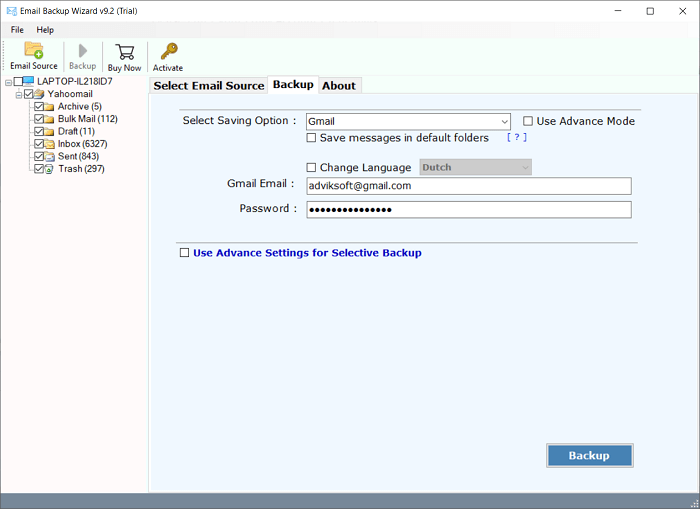
Task: Click the app icon in title bar
Action: (x=12, y=11)
